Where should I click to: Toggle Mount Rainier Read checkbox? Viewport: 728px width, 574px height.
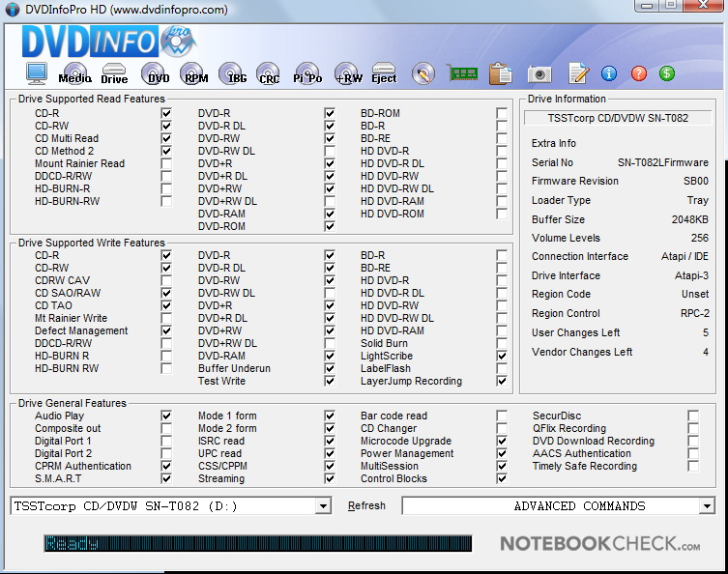click(x=166, y=163)
